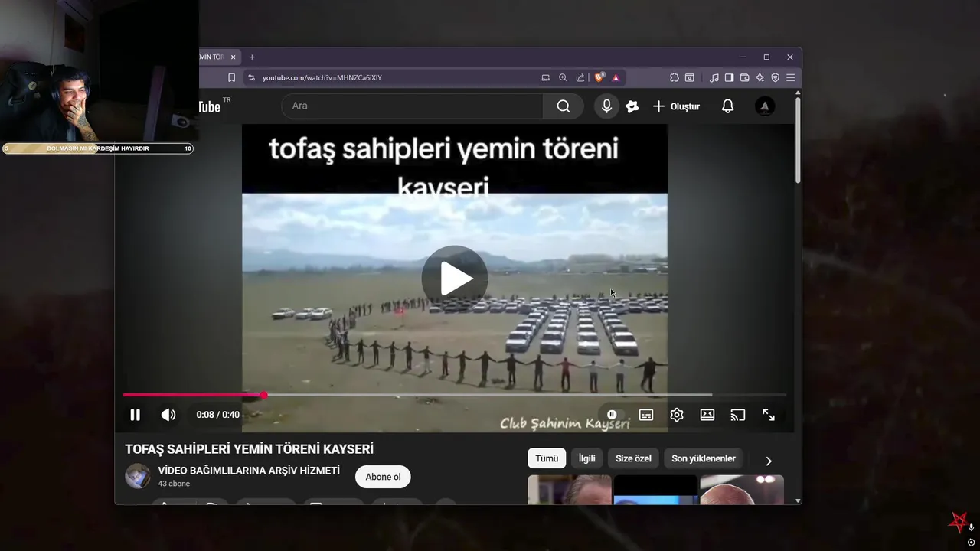The width and height of the screenshot is (980, 551).
Task: Click the streamer webcam overlay
Action: pyautogui.click(x=100, y=71)
